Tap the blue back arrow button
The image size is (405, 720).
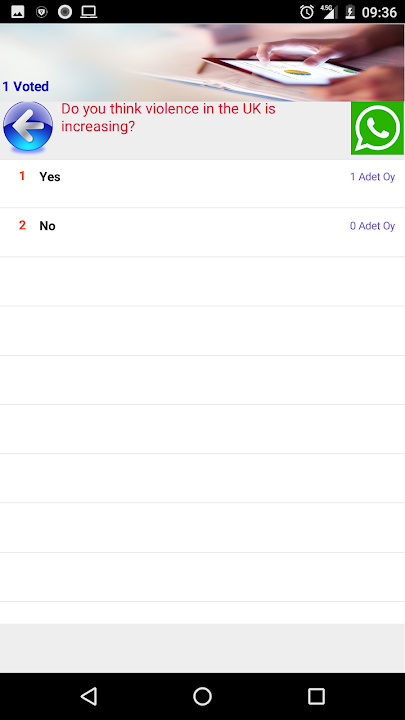pos(28,126)
